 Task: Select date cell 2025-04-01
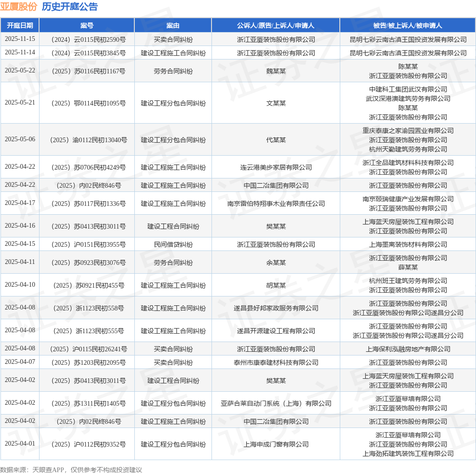click(x=20, y=444)
